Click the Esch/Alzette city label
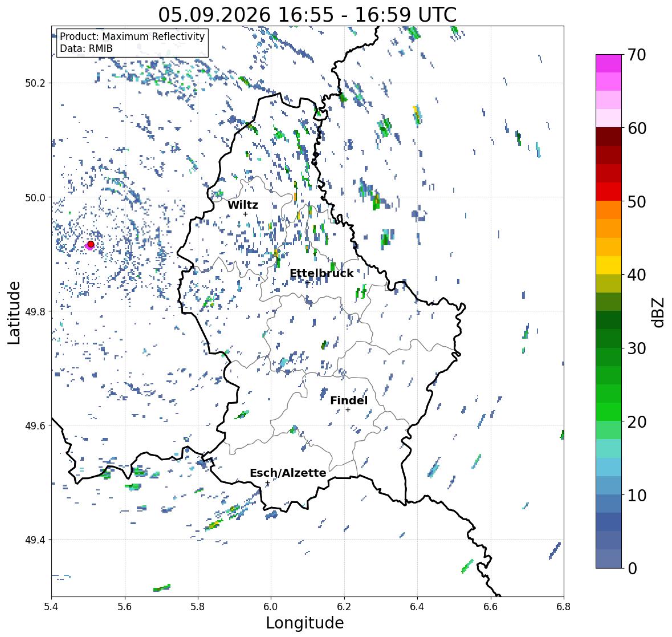The width and height of the screenshot is (672, 637). tap(288, 473)
